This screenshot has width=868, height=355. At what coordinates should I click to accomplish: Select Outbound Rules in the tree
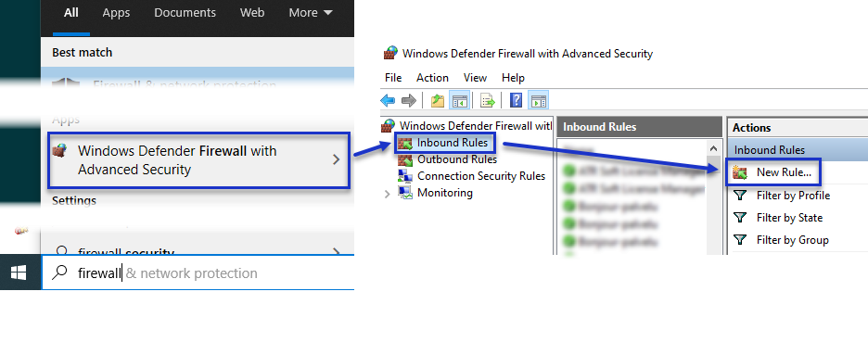(456, 159)
